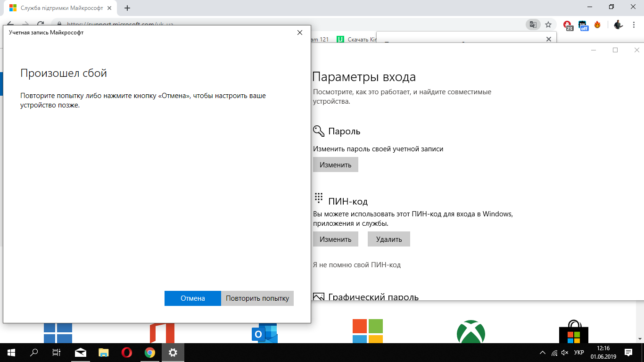Open the Я не помню свой ПИН-код link
Viewport: 644px width, 362px height.
tap(357, 265)
